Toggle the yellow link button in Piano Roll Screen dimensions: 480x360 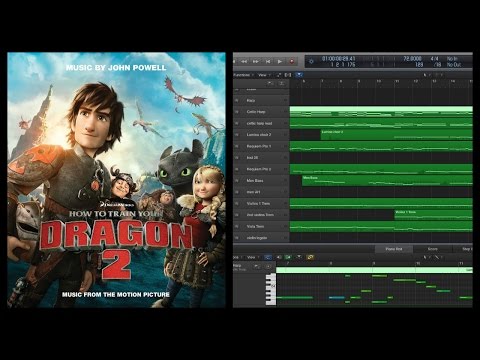point(310,257)
